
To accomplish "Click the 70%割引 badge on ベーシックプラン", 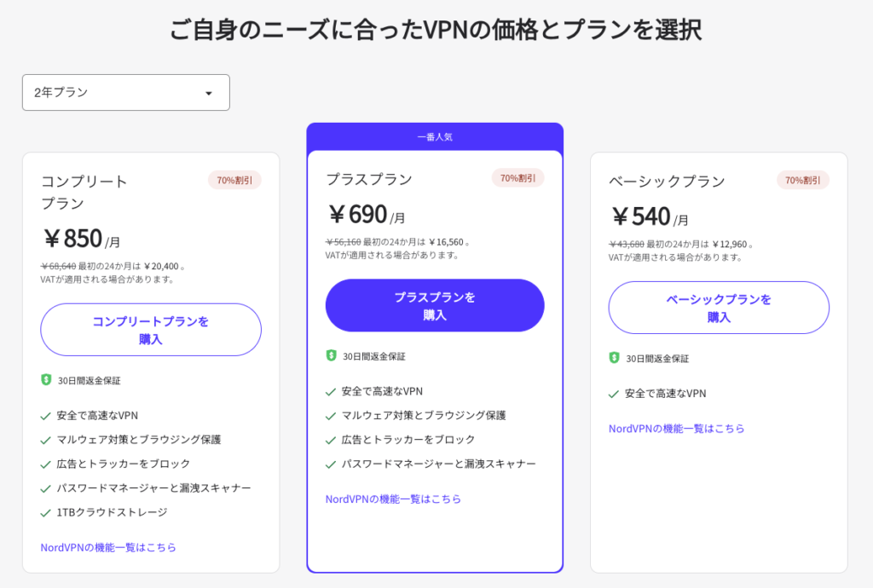I will (802, 180).
